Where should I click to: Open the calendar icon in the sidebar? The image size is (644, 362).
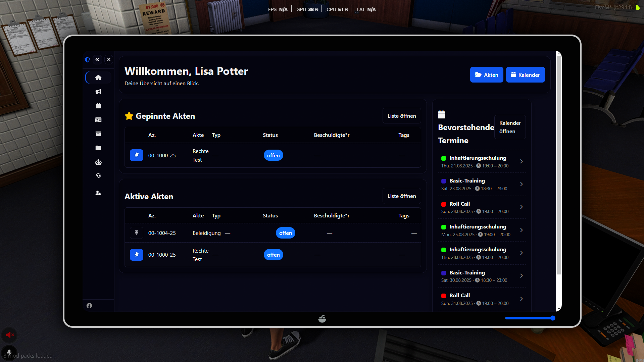[x=98, y=106]
